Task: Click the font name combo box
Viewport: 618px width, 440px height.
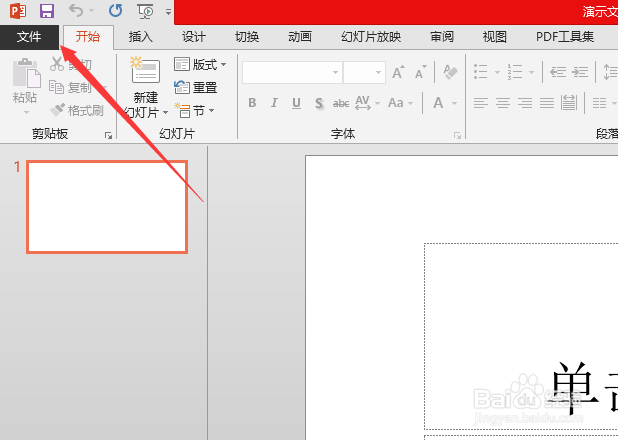Action: pos(292,73)
